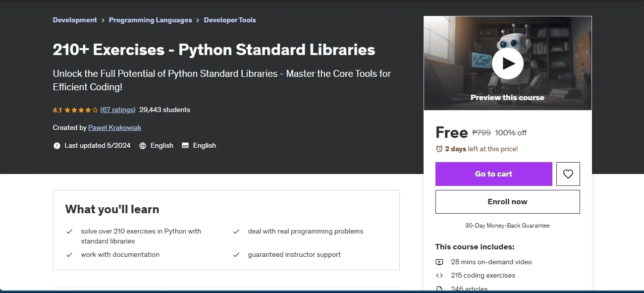Image resolution: width=644 pixels, height=293 pixels.
Task: Click the on-demand video icon
Action: [439, 262]
